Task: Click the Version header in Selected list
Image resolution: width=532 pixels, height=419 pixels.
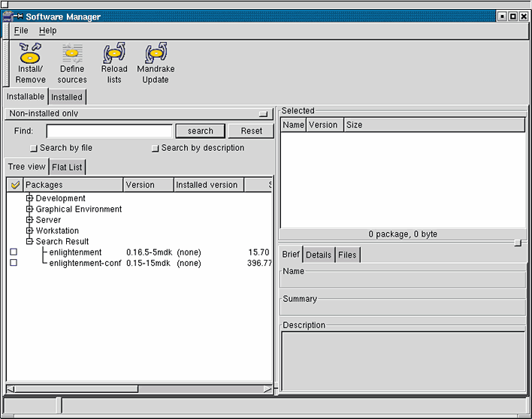Action: coord(325,125)
